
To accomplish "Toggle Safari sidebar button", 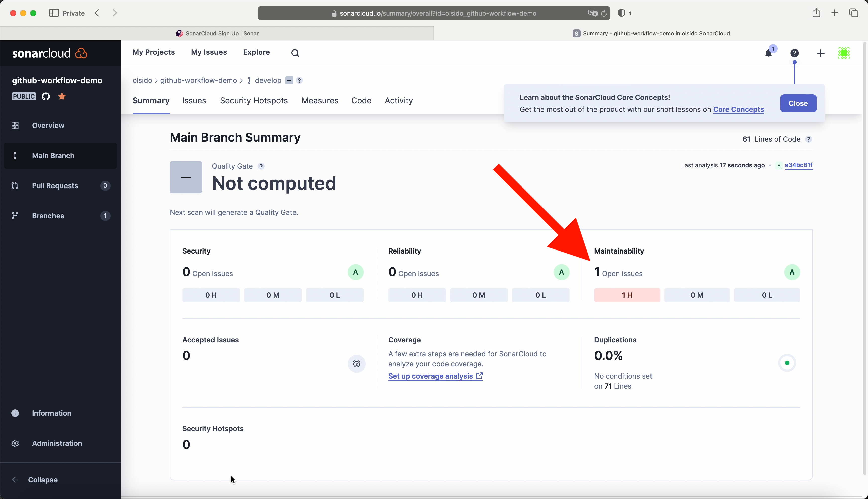I will pos(54,13).
